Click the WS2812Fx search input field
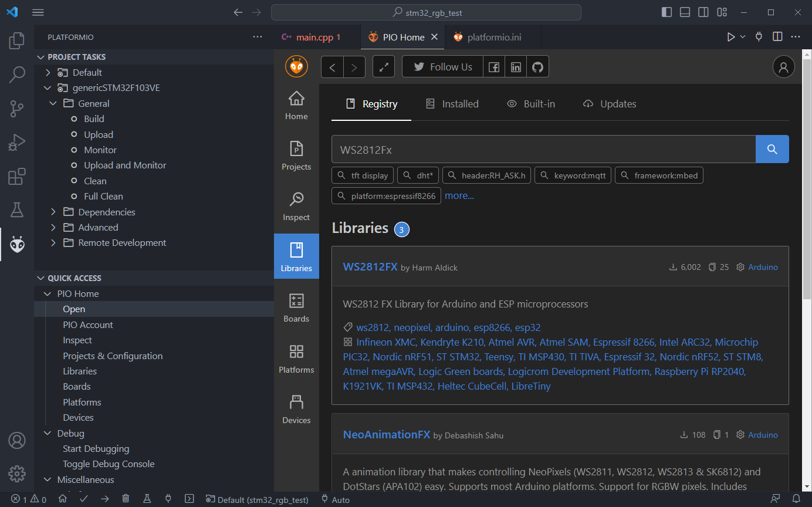812x507 pixels. tap(543, 149)
